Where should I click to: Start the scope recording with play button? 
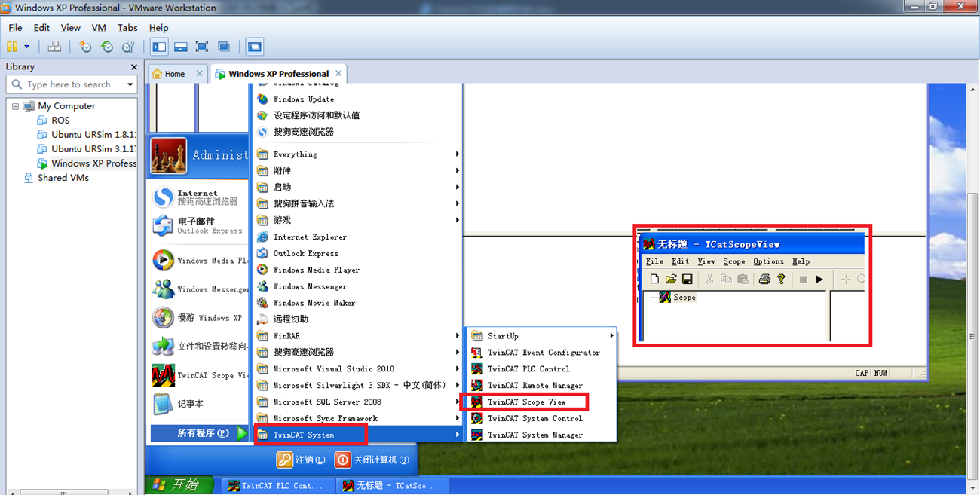[819, 280]
